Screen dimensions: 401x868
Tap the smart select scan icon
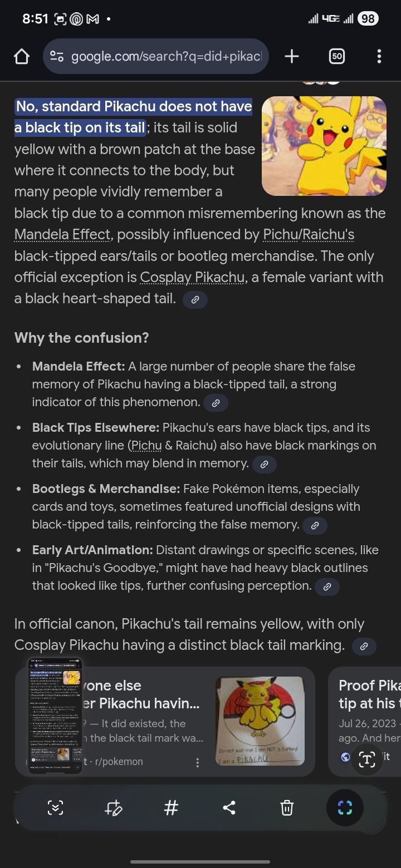[x=345, y=807]
